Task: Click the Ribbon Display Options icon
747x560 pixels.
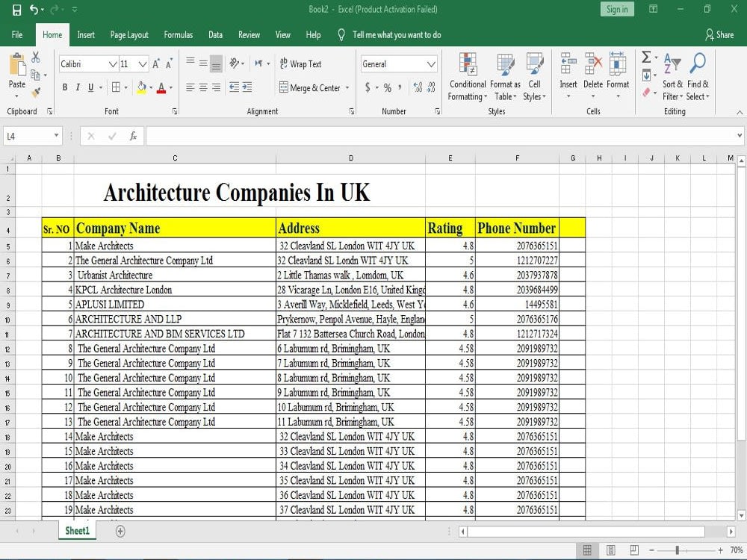Action: (653, 9)
